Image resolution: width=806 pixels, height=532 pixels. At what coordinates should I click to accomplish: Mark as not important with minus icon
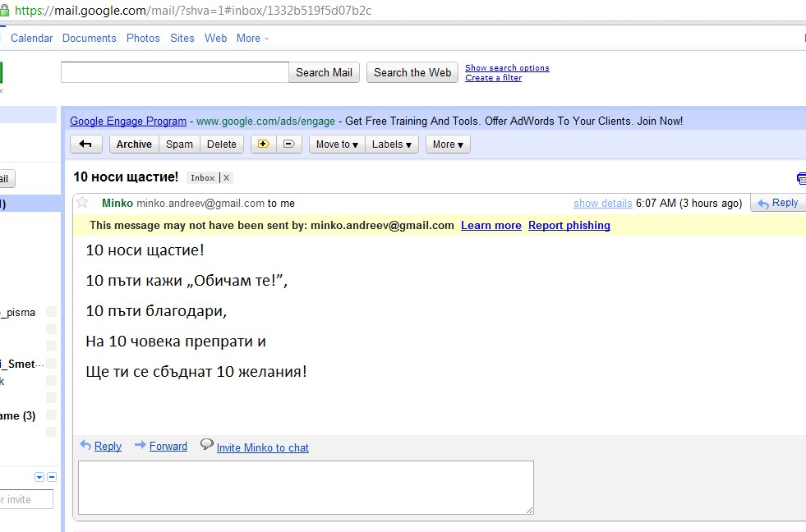[x=288, y=144]
